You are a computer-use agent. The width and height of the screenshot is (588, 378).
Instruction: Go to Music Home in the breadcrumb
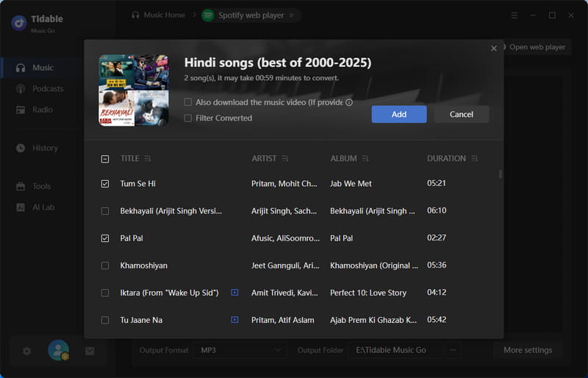click(x=164, y=15)
